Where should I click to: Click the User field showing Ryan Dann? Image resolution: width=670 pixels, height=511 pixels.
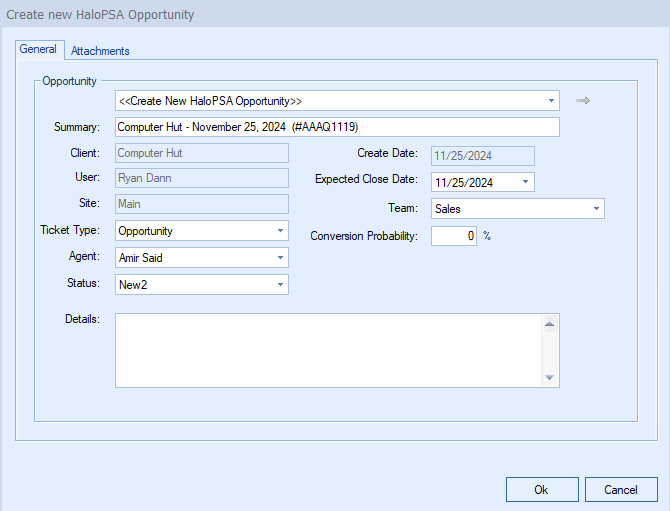coord(201,178)
